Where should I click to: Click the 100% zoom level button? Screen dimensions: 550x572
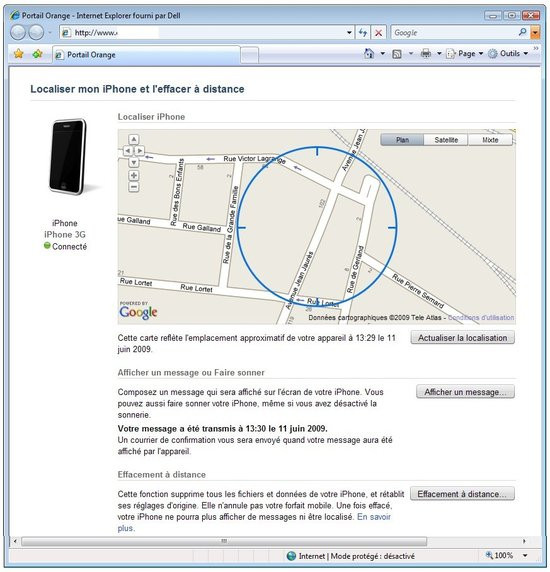click(x=499, y=555)
